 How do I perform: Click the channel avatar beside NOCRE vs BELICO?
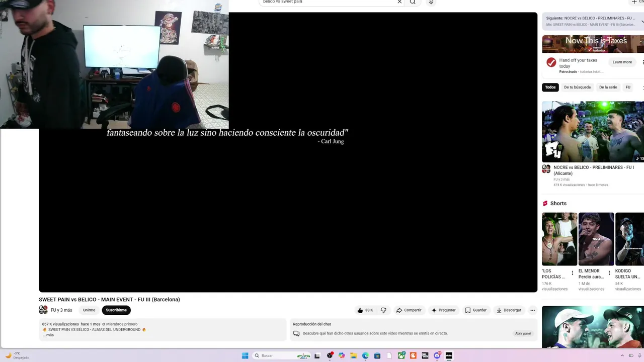click(x=546, y=169)
